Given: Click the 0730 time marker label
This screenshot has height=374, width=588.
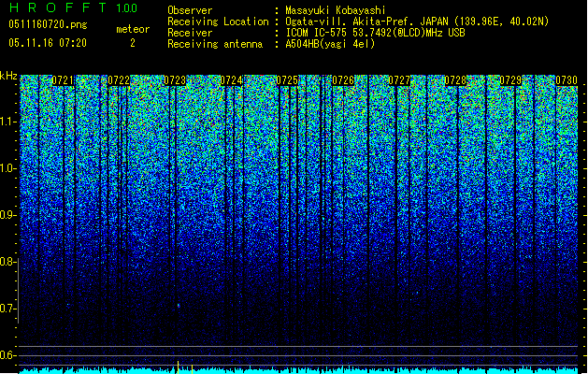Looking at the screenshot, I should (566, 80).
